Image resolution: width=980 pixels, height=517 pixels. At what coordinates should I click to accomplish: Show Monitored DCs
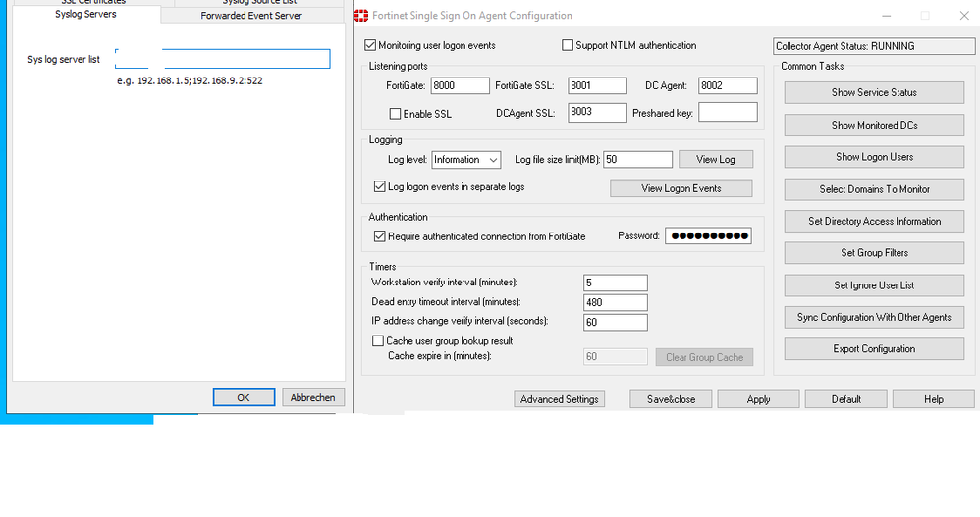click(874, 125)
